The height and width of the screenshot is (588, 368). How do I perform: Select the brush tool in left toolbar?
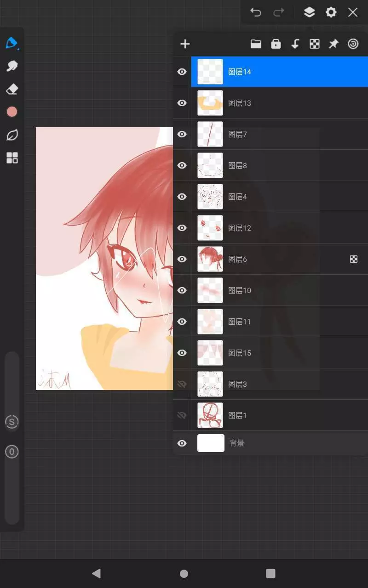(x=11, y=43)
